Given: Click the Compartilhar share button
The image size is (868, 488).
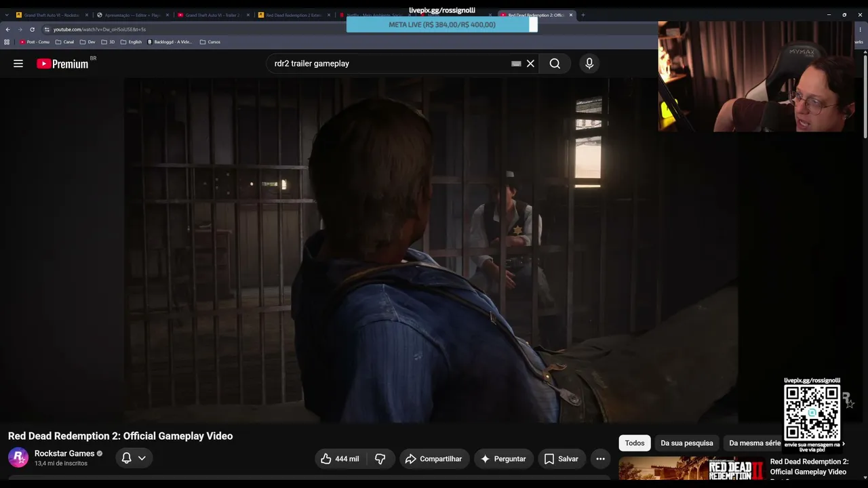Looking at the screenshot, I should click(433, 459).
